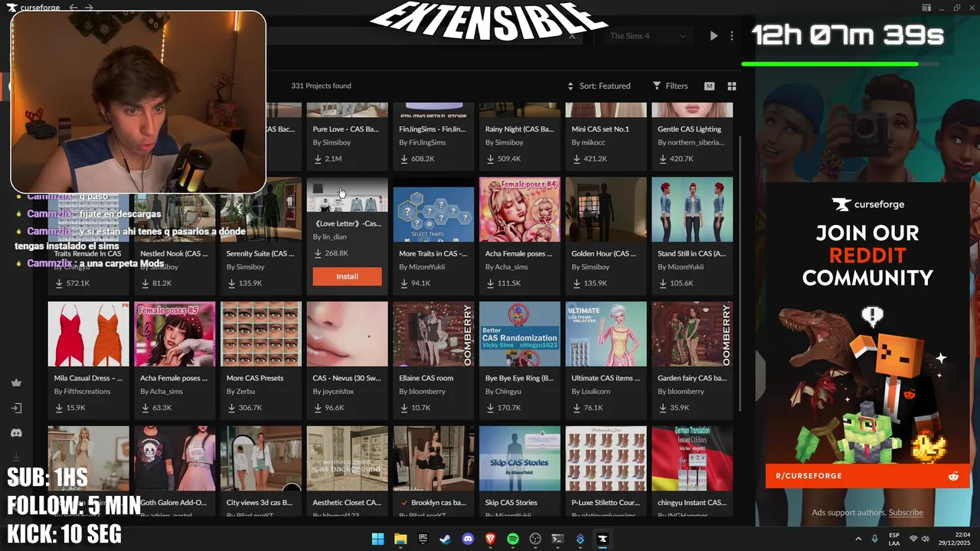Open Rainy Night project title
980x551 pixels.
519,129
